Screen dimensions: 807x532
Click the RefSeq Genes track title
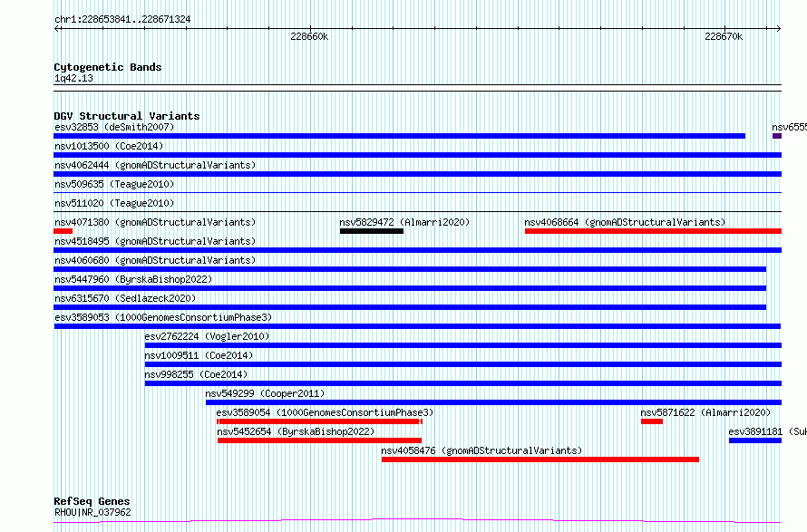(92, 501)
